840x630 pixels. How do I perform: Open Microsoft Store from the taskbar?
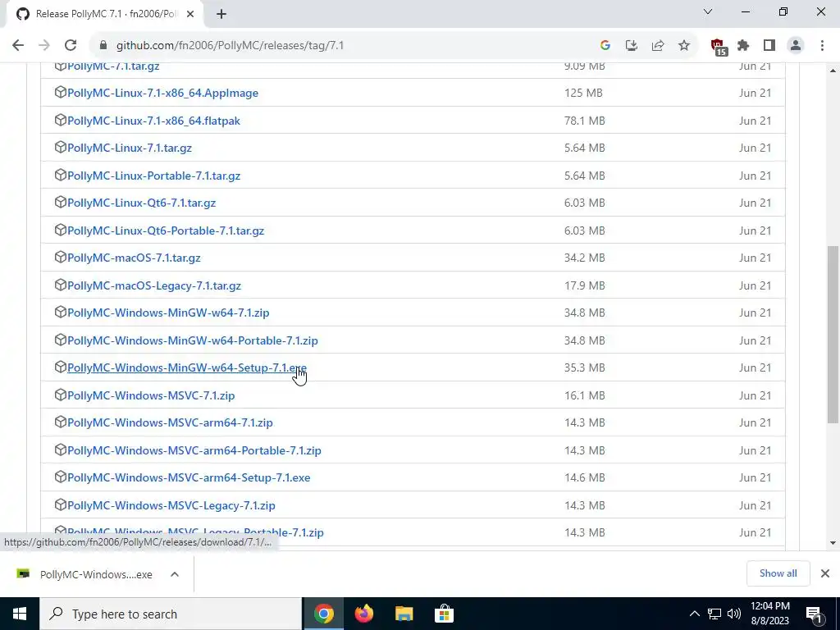click(444, 614)
